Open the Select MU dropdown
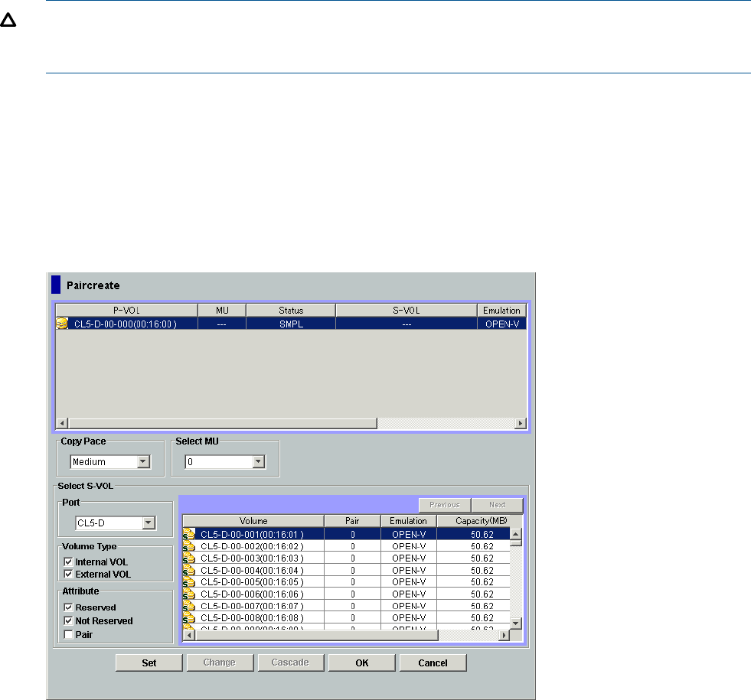This screenshot has height=700, width=751. (258, 462)
